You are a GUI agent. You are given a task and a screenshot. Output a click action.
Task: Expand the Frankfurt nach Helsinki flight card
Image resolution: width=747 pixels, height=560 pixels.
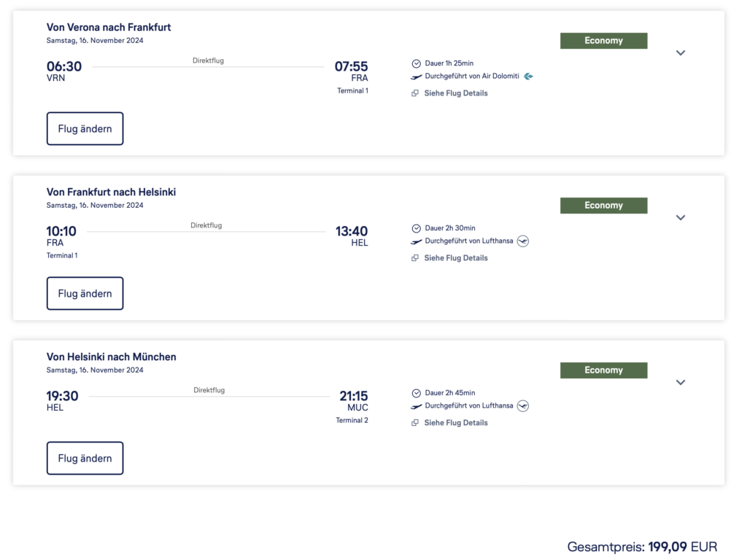point(681,217)
